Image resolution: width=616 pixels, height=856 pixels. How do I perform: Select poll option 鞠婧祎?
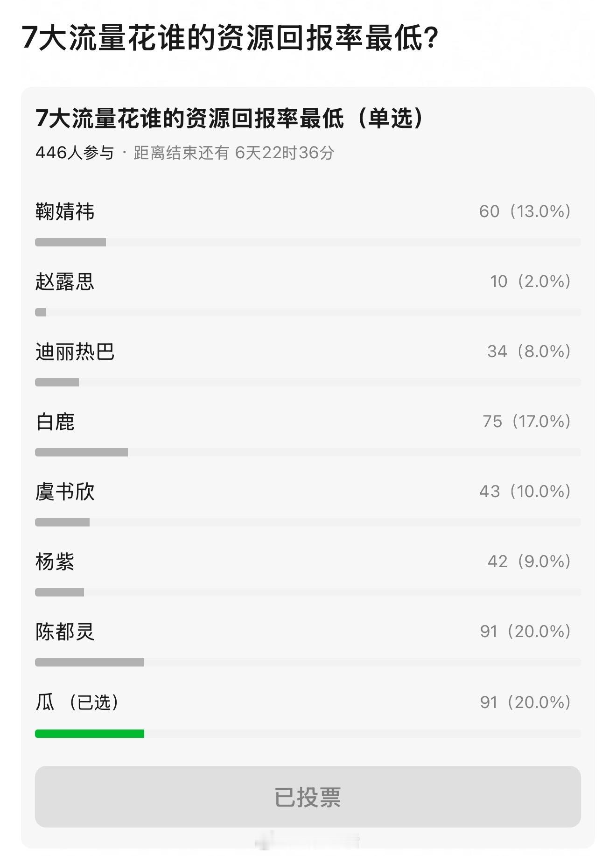(x=308, y=223)
